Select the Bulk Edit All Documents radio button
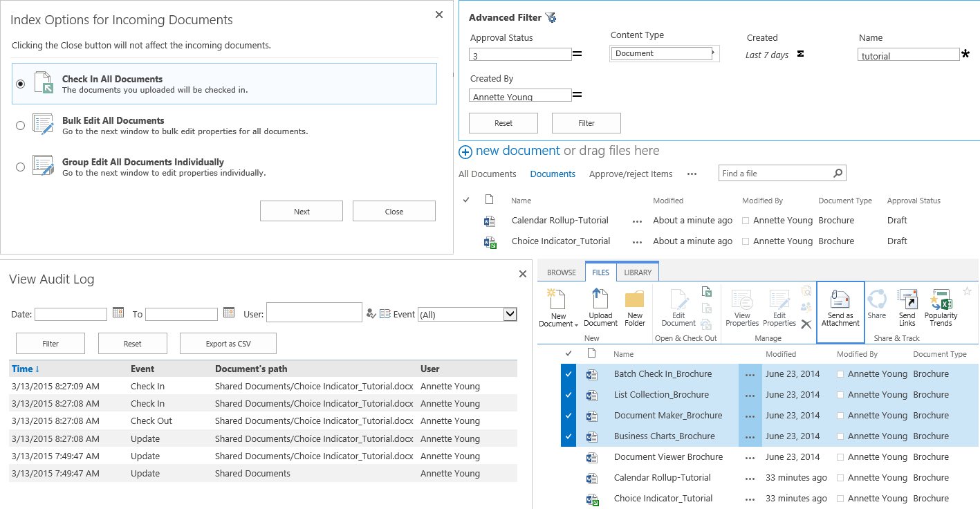980x509 pixels. [21, 125]
